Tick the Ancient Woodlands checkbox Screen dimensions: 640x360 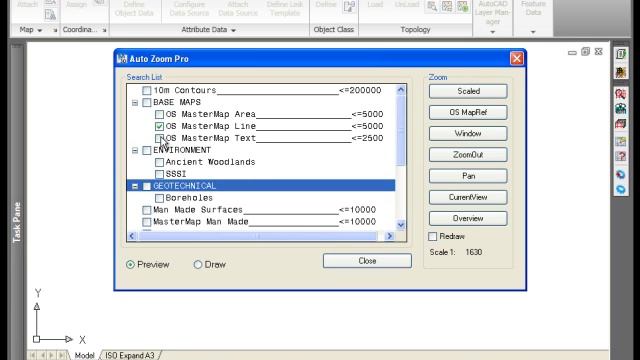point(159,162)
